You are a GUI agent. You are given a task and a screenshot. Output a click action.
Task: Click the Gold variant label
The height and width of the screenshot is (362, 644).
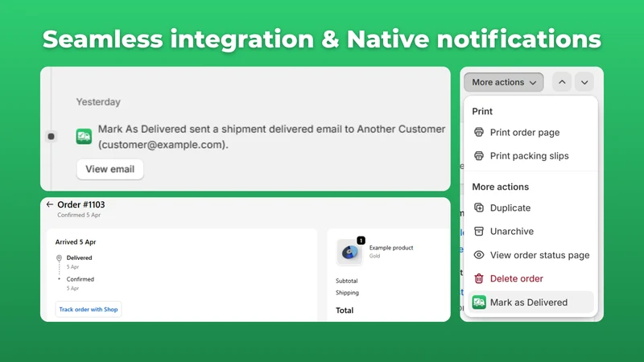(x=374, y=256)
